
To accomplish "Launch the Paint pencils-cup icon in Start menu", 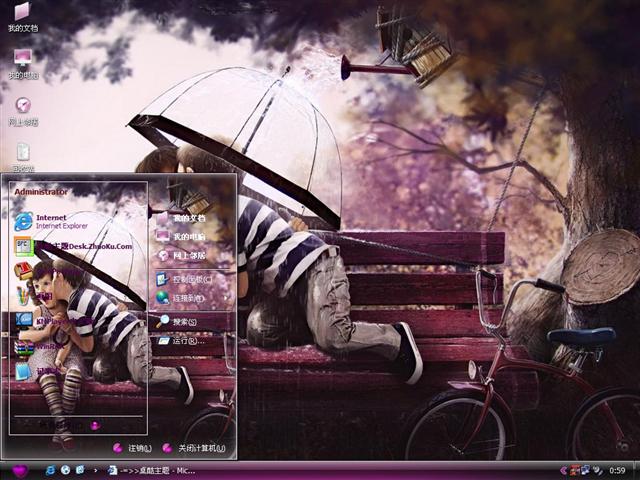I will (23, 296).
